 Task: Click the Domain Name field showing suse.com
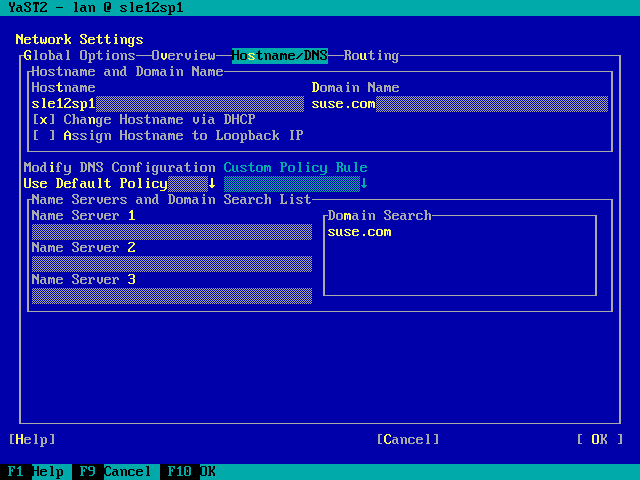point(459,104)
